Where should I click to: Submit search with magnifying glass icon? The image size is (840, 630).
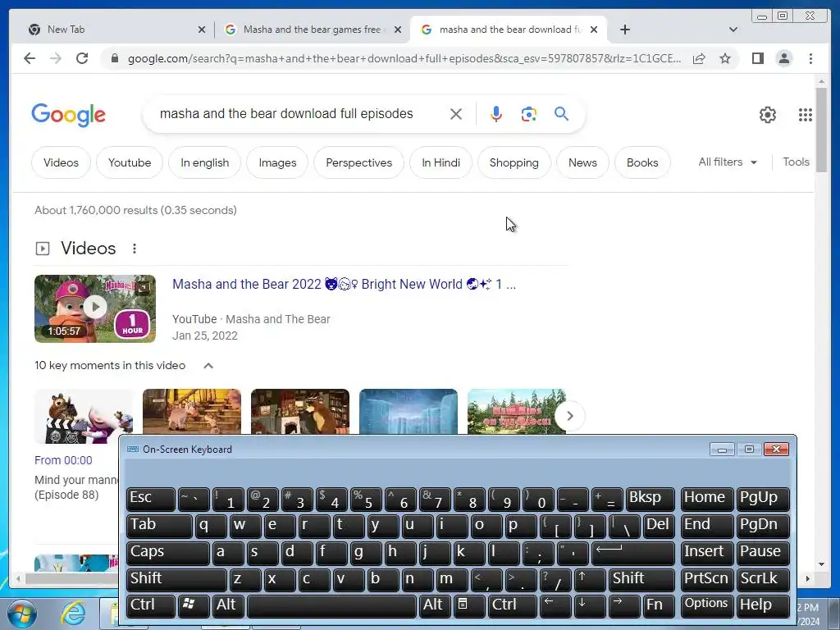coord(561,113)
